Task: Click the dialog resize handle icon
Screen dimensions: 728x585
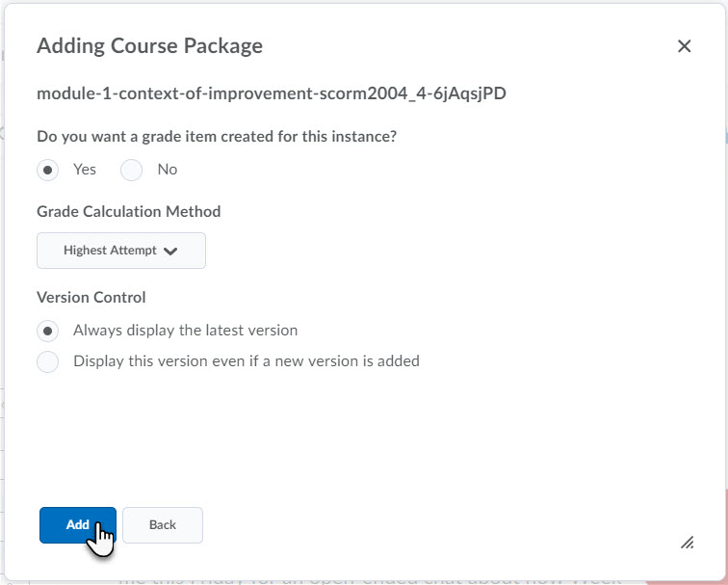Action: pos(688,543)
